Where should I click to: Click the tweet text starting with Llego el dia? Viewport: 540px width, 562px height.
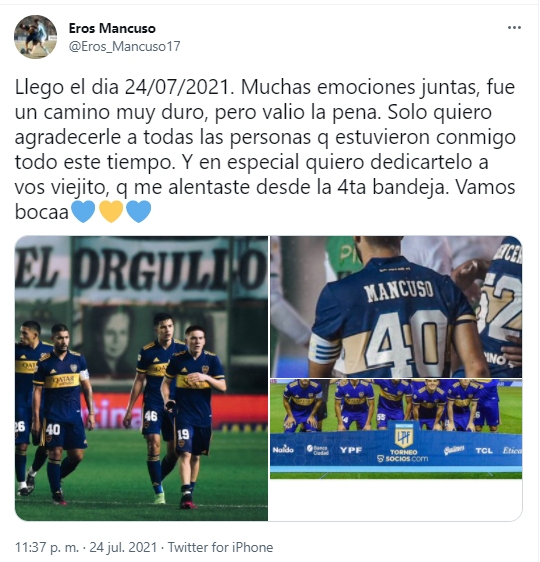pyautogui.click(x=265, y=149)
